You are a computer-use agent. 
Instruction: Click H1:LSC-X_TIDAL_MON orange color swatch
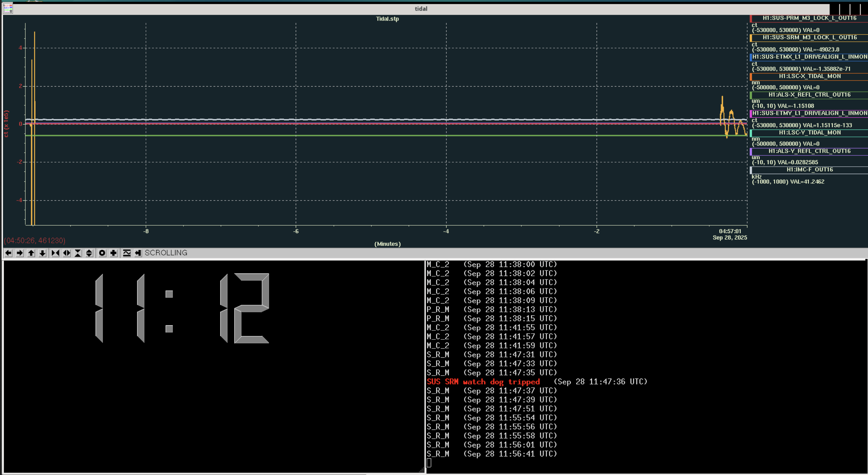pos(751,77)
